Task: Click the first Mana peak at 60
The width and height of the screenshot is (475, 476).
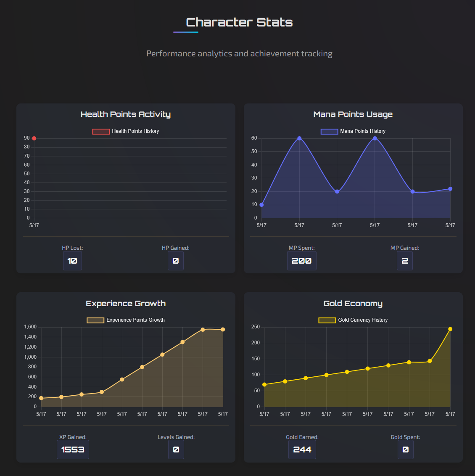Action: tap(299, 138)
